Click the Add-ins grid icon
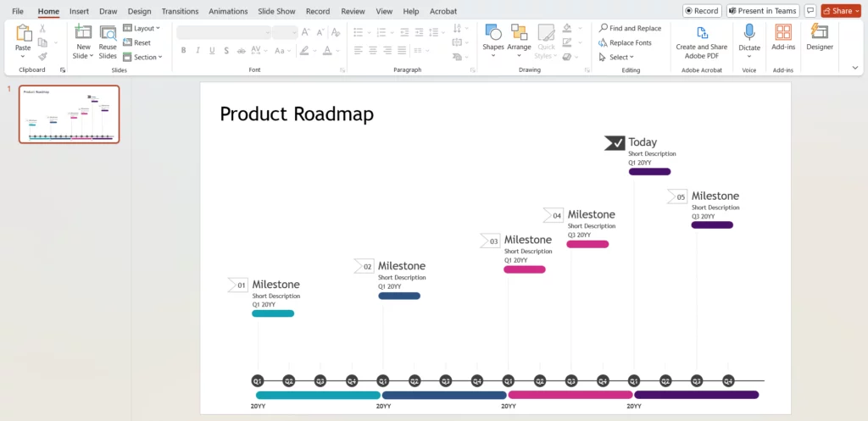868x421 pixels. [783, 32]
